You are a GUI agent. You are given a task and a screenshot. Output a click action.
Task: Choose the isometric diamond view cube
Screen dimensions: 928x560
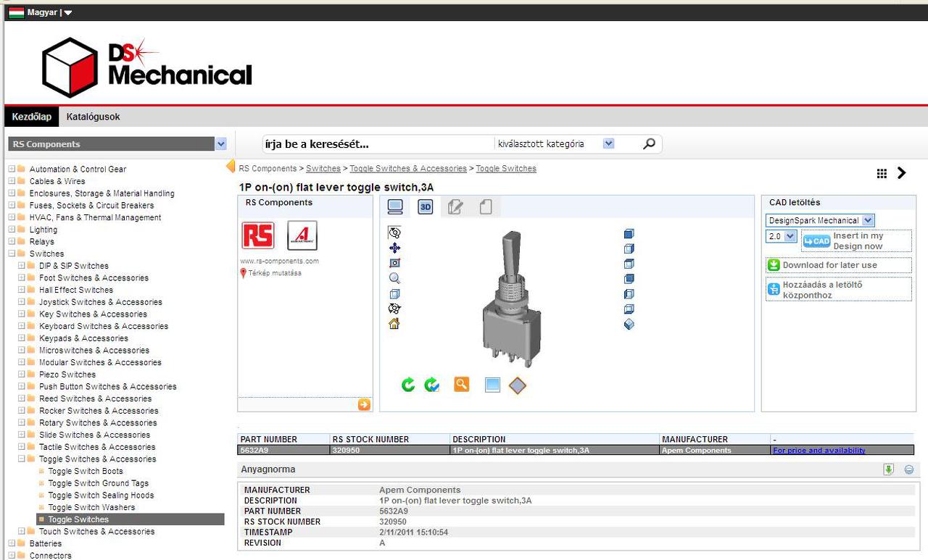[629, 325]
